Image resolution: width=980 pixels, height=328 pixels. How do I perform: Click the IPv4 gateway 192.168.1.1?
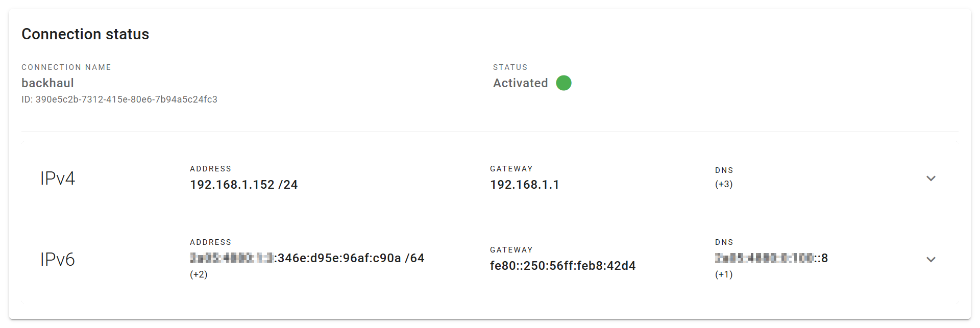(525, 185)
